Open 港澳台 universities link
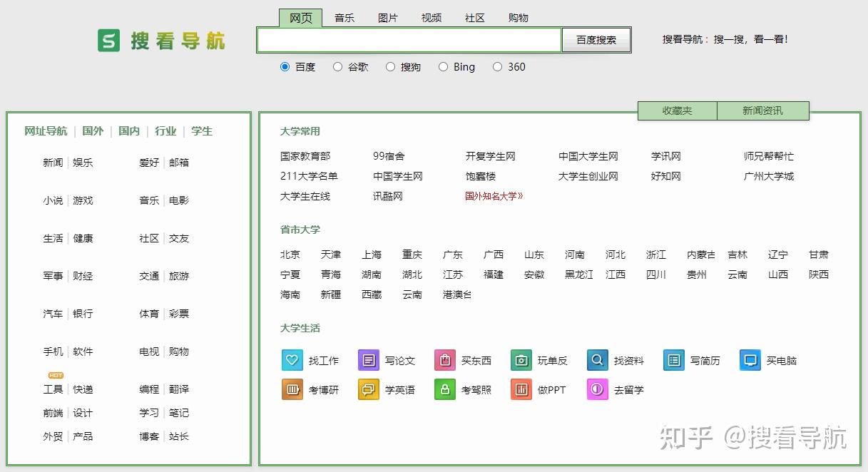This screenshot has height=472, width=868. pos(457,294)
